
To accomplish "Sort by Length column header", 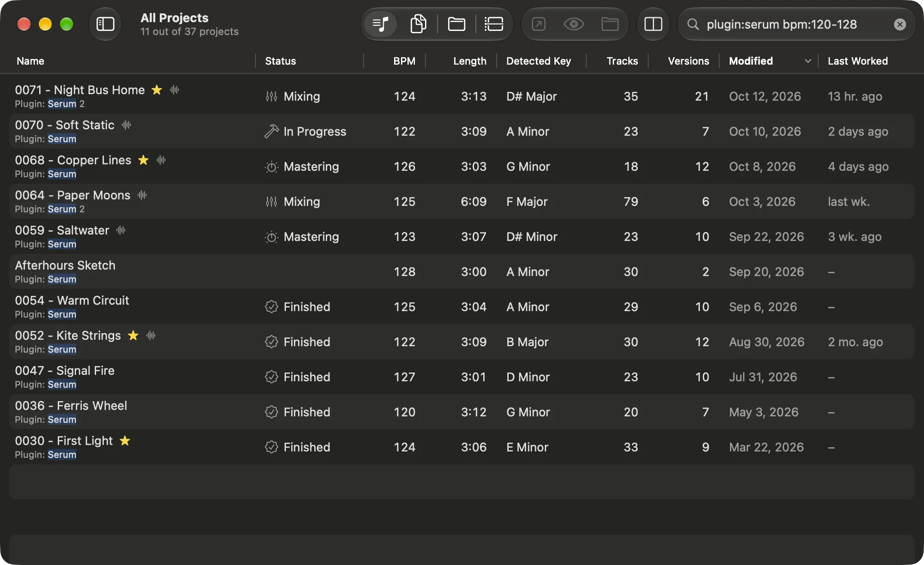I will click(x=470, y=61).
